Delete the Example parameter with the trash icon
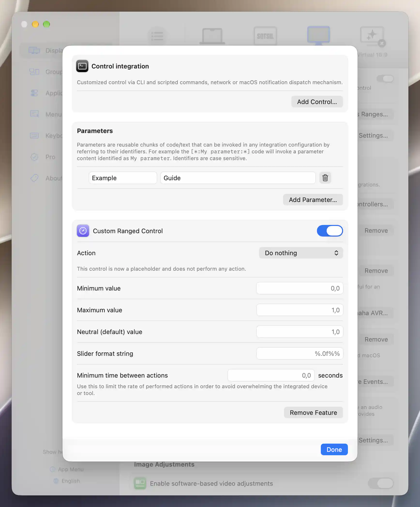Image resolution: width=420 pixels, height=507 pixels. [x=325, y=178]
